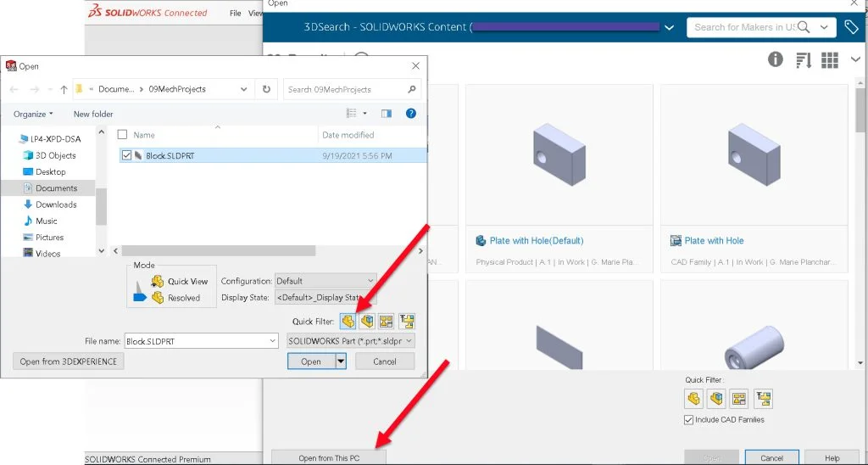Select 3D Objects in navigation pane
The height and width of the screenshot is (465, 868).
tap(49, 156)
